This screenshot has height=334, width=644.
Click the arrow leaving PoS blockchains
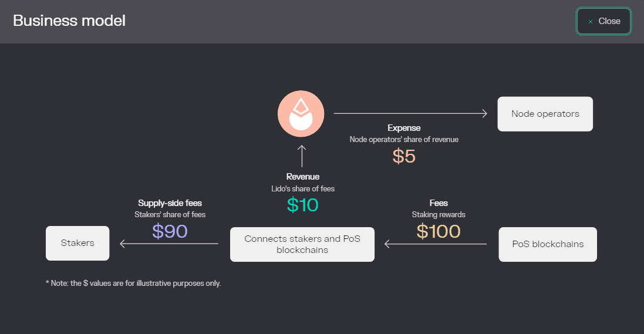point(436,244)
